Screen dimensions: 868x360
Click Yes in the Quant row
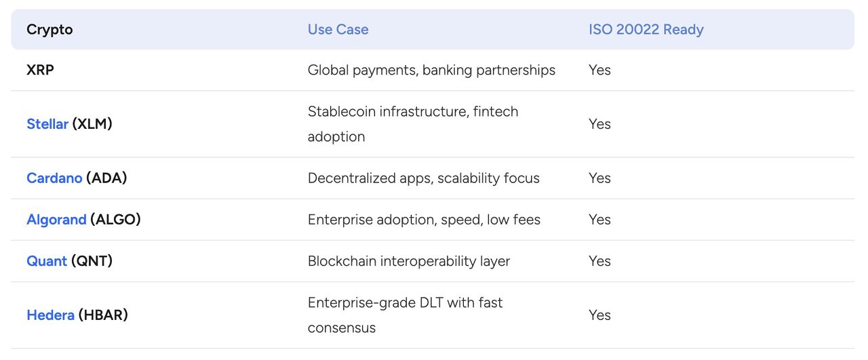[x=599, y=261]
